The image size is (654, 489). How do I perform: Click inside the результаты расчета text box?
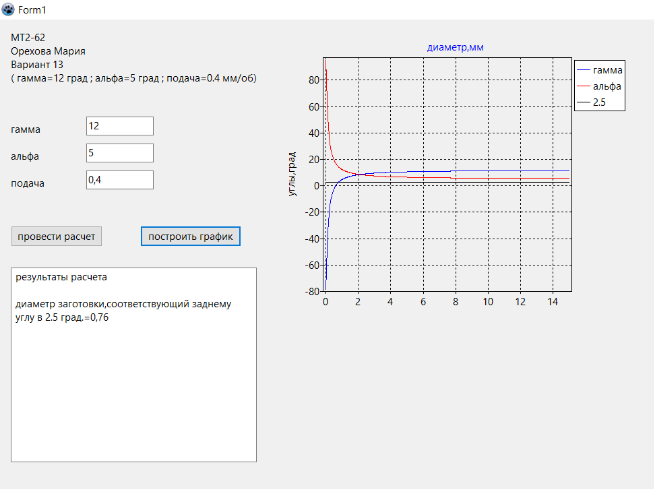point(134,364)
